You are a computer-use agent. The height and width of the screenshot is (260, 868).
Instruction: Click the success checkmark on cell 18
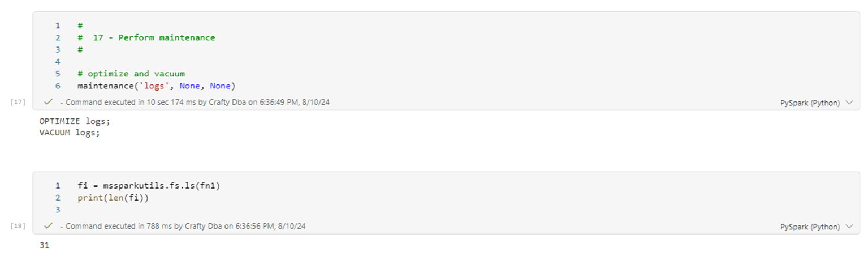click(x=48, y=225)
